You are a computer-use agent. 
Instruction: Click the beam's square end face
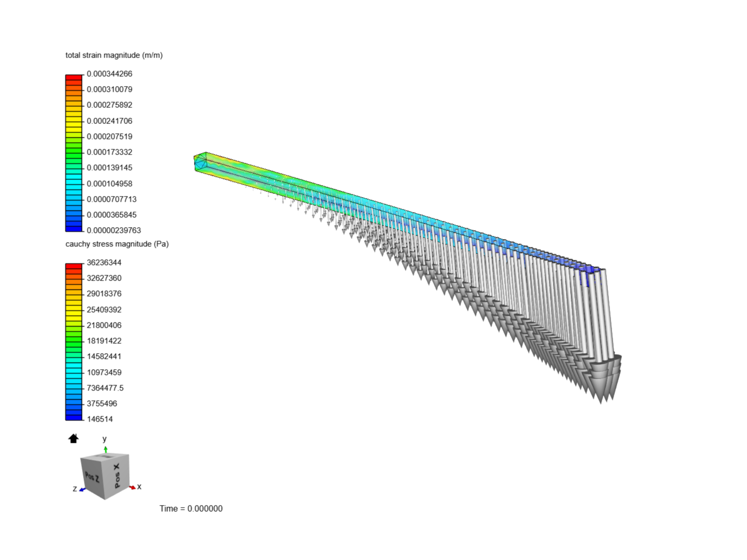coord(201,162)
